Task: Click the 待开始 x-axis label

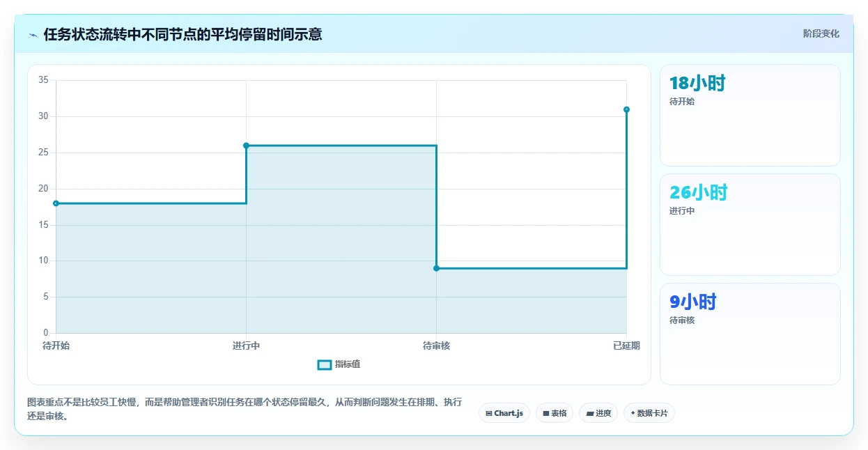Action: (56, 346)
